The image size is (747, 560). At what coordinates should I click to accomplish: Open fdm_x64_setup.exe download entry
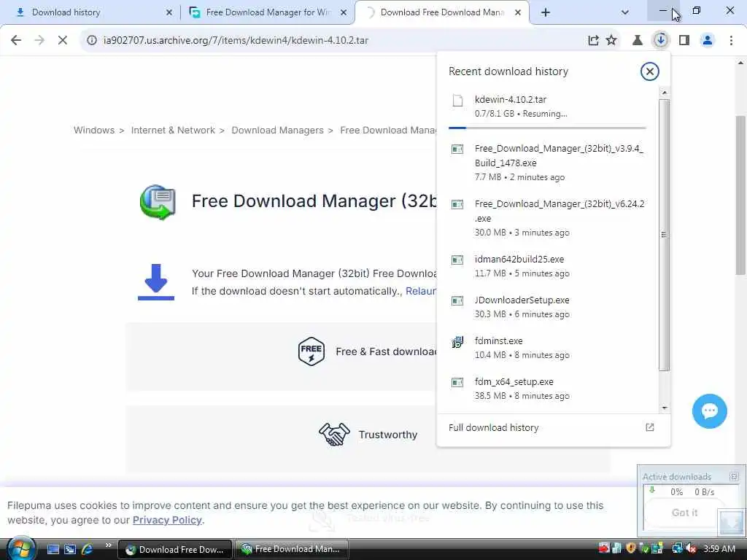tap(547, 389)
